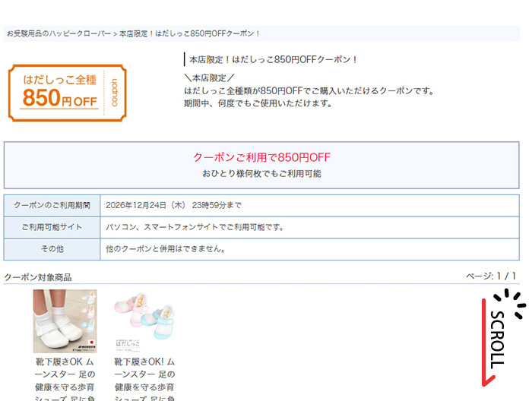Click page indicator ページ: 1 / 1
Viewport: 532px width, 401px height.
click(x=491, y=276)
